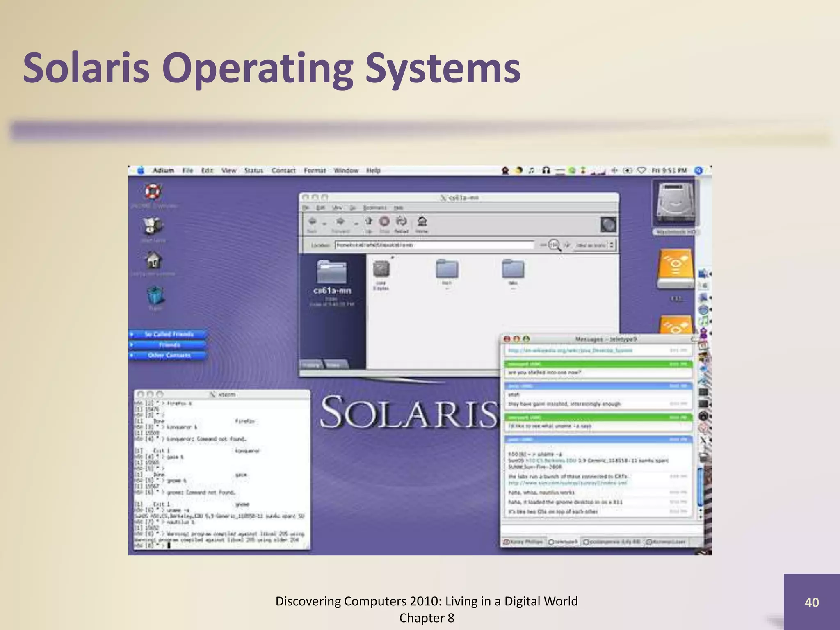The image size is (840, 630).
Task: Open the www.sun.com link in Messages
Action: [568, 483]
